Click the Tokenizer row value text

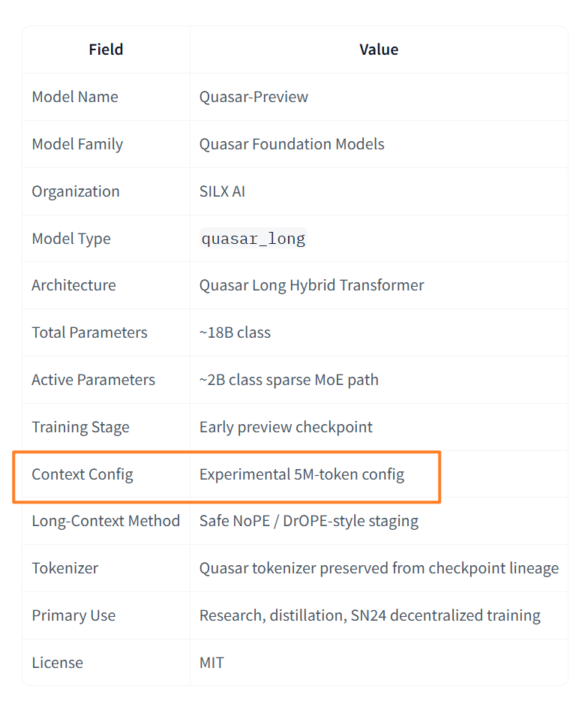pos(379,568)
